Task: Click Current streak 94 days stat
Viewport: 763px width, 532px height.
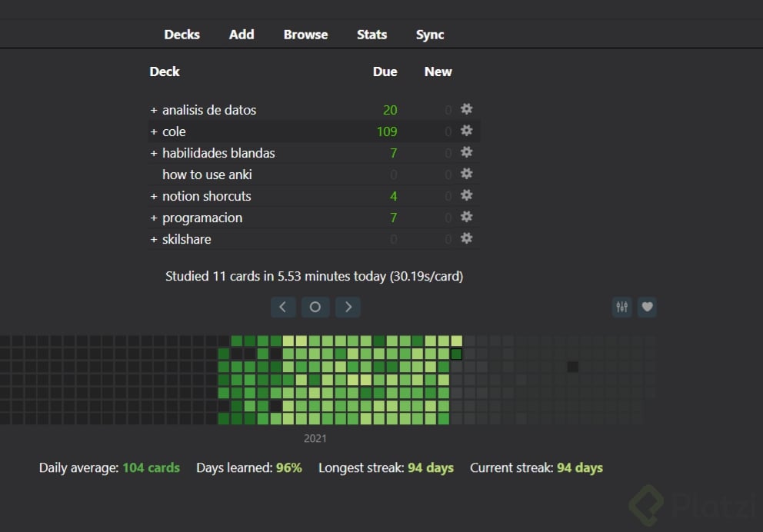Action: [536, 467]
